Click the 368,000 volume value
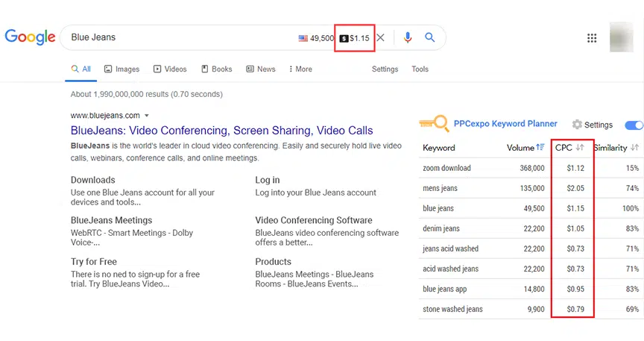 pos(532,168)
